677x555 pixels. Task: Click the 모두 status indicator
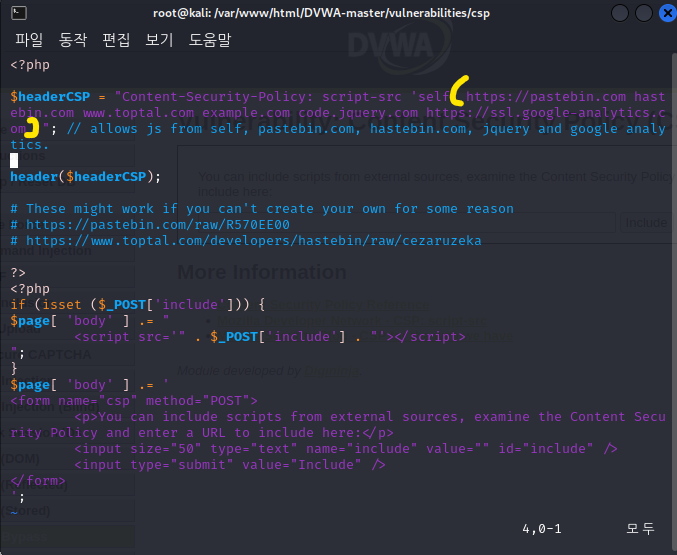click(x=640, y=528)
